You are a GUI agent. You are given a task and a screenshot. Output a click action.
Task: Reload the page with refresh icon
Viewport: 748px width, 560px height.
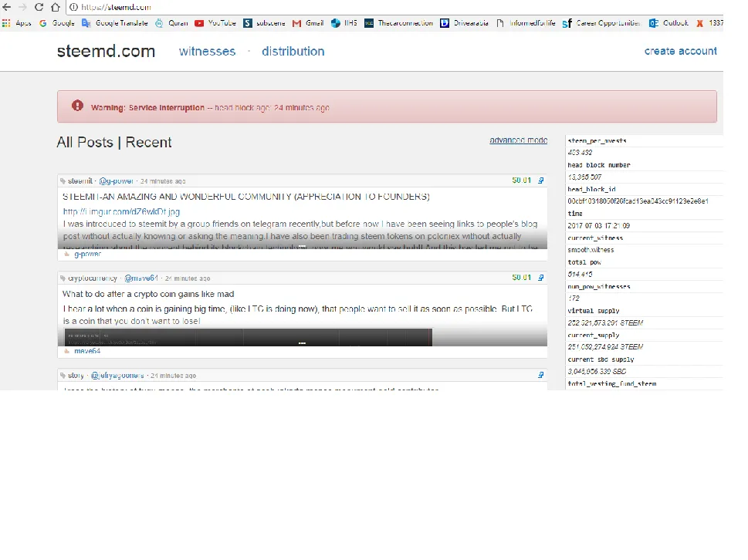(x=39, y=7)
